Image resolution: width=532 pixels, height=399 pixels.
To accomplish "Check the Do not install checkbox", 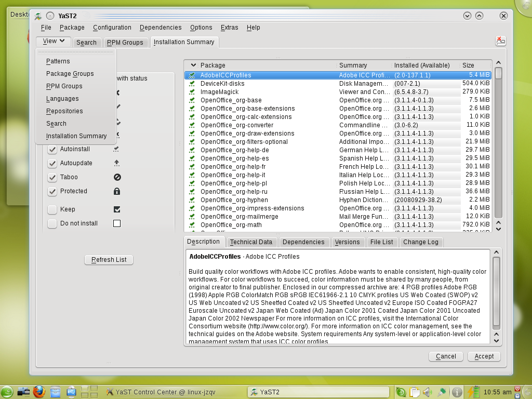I will pos(52,223).
